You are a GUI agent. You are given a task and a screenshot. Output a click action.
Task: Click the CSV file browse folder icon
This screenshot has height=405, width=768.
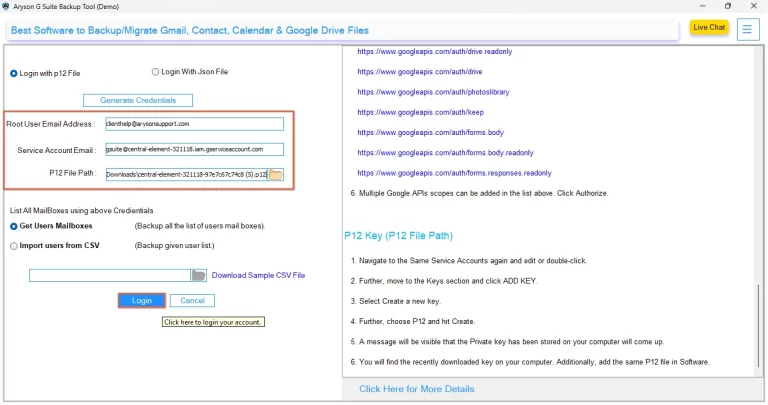(199, 275)
